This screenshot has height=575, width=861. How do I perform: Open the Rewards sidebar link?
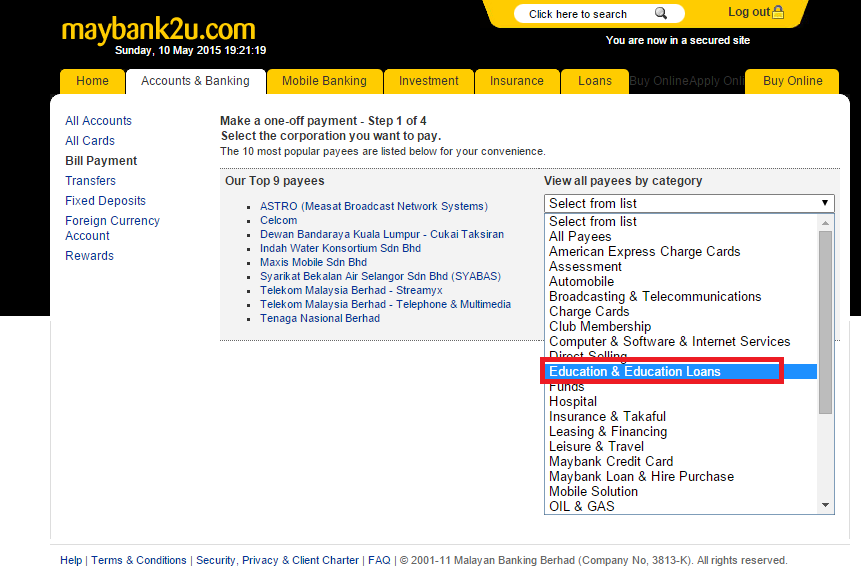coord(90,255)
